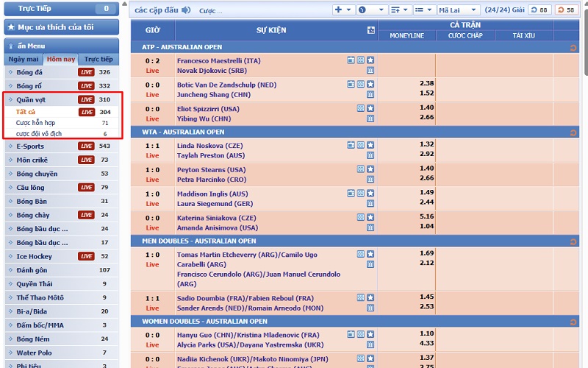
Task: Switch to the Ngày mai tab
Action: [x=23, y=59]
